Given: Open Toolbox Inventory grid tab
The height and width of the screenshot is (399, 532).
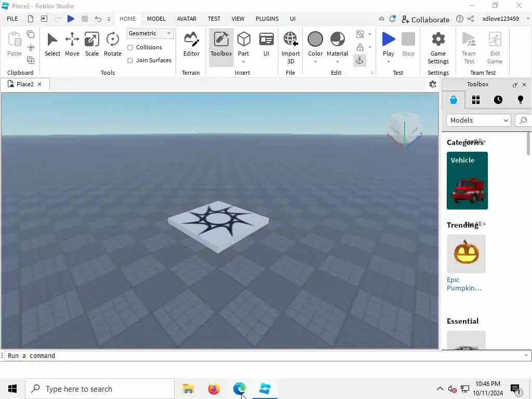Looking at the screenshot, I should [476, 100].
